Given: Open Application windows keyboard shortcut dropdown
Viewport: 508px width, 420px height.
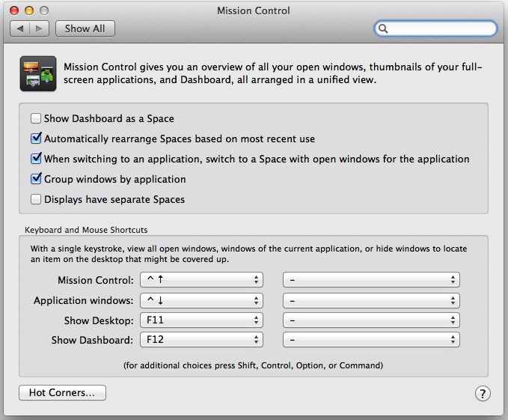Looking at the screenshot, I should click(201, 300).
